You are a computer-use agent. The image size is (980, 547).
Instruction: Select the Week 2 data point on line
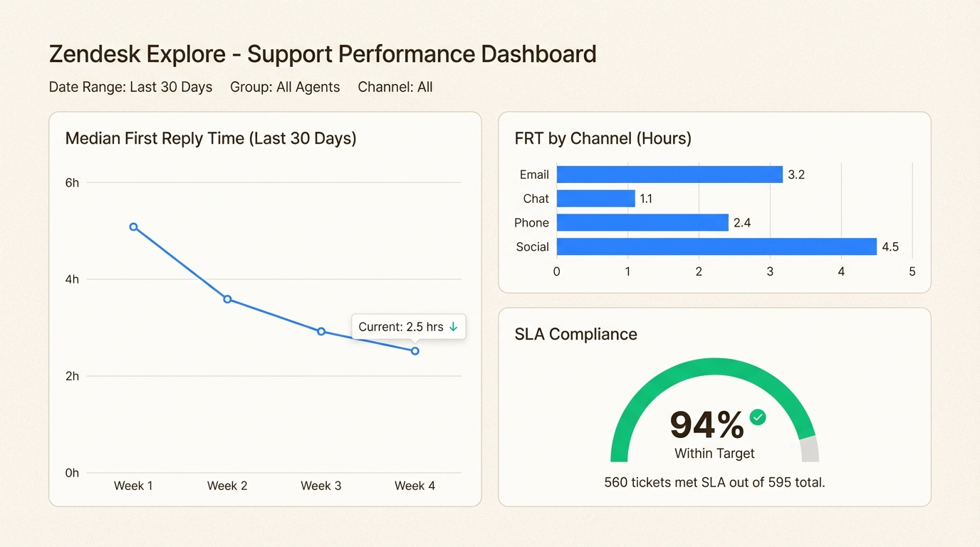(x=227, y=299)
